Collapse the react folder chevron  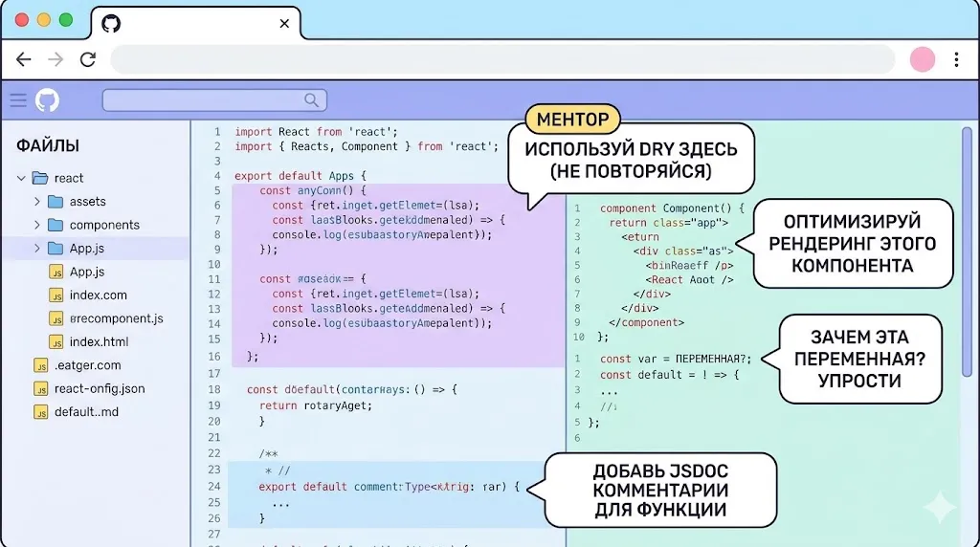pyautogui.click(x=21, y=178)
